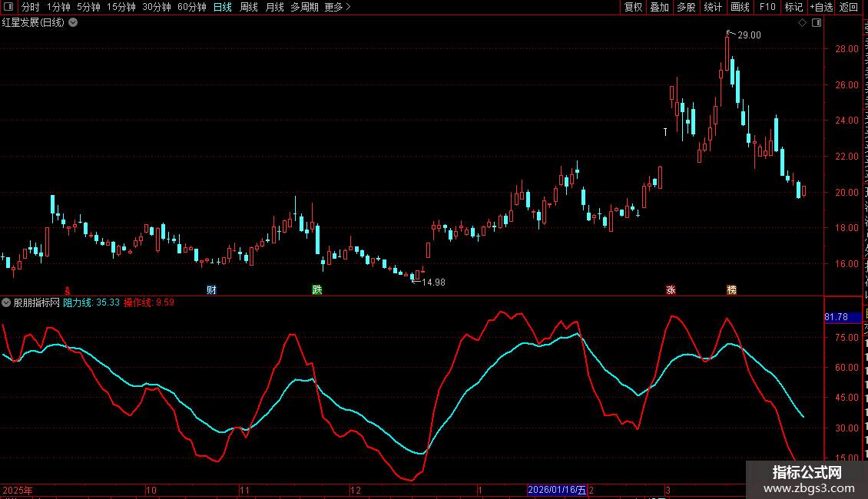Viewport: 868px width, 499px height.
Task: Click the 2026/01/16/五 date marker
Action: point(557,490)
